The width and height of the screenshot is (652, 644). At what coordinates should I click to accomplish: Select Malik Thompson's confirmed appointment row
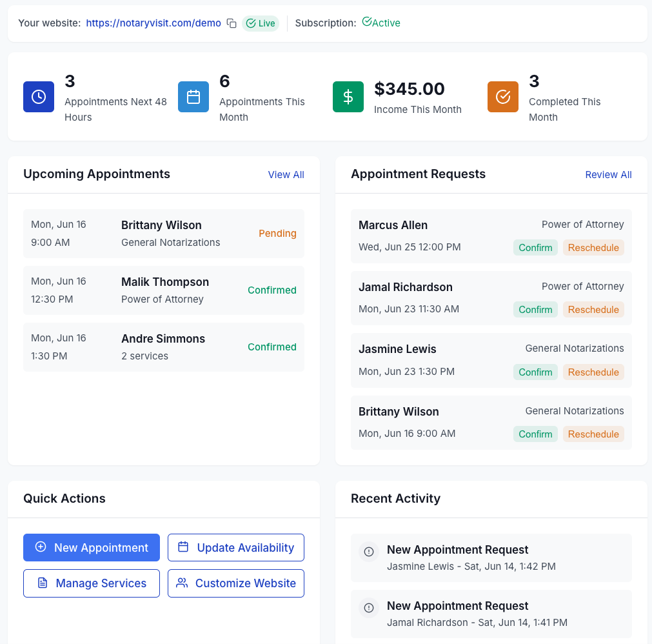pos(163,290)
